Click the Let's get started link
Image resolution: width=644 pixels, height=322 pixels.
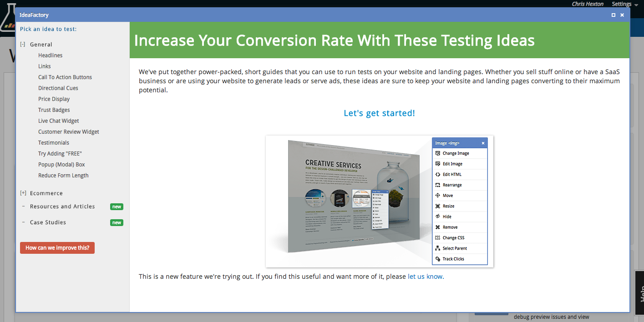coord(379,113)
